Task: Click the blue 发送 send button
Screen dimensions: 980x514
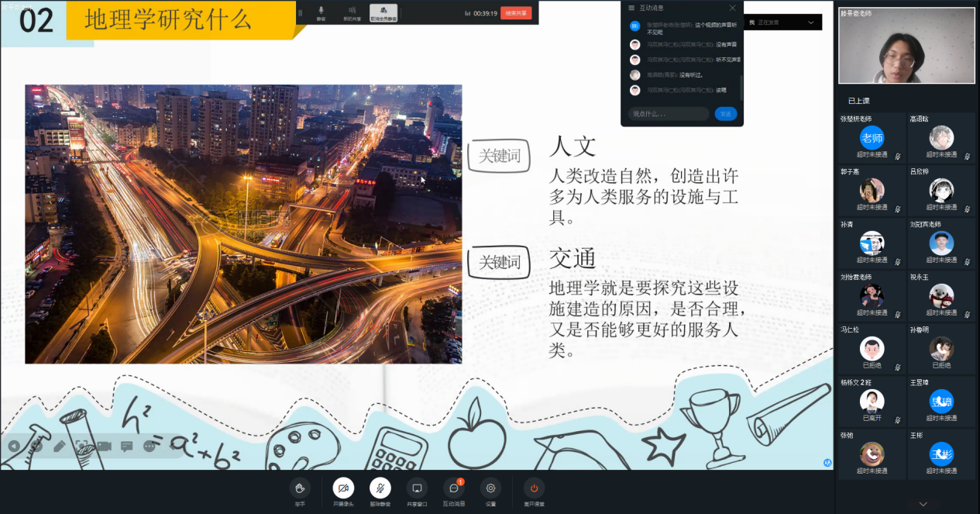Action: pyautogui.click(x=725, y=114)
